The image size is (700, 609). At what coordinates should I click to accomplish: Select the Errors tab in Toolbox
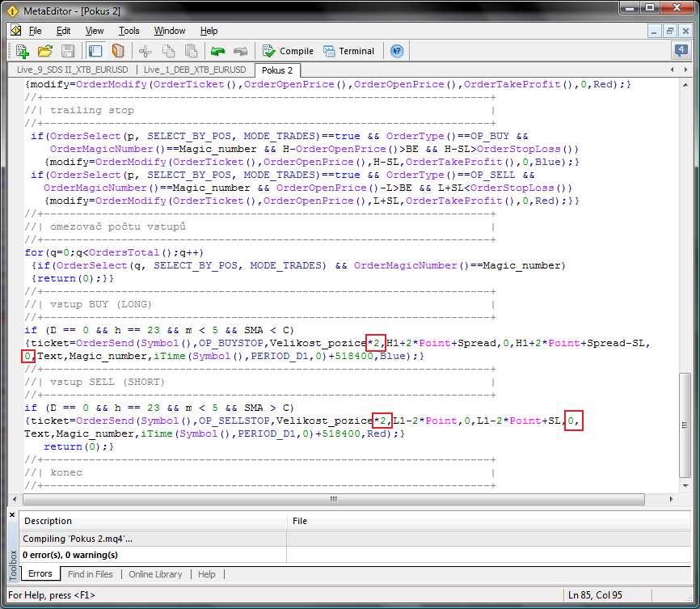click(x=40, y=573)
